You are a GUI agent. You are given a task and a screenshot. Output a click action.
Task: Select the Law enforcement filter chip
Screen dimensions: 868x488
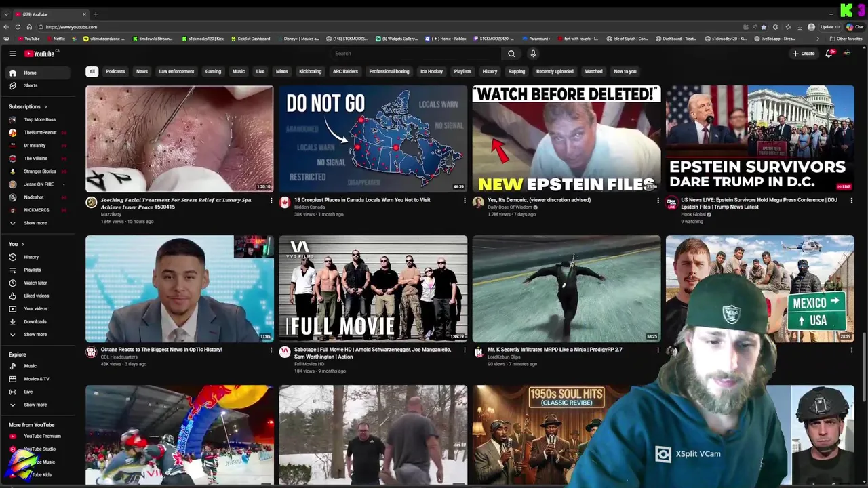click(x=176, y=71)
